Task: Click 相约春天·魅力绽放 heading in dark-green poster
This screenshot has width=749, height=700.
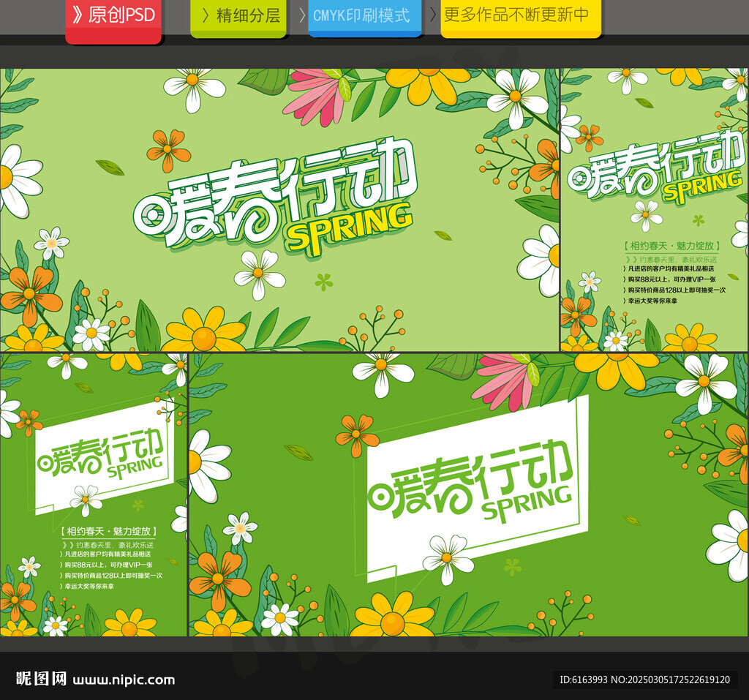Action: (108, 531)
